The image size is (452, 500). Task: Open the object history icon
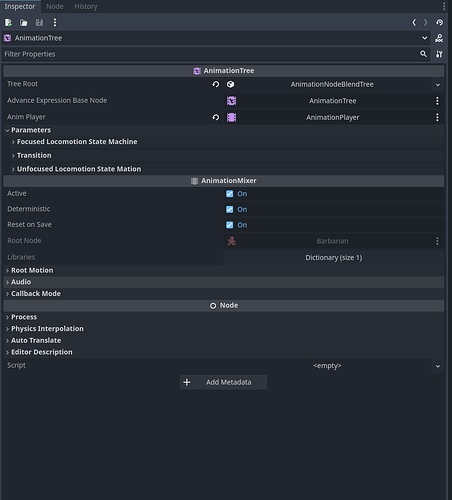point(439,22)
